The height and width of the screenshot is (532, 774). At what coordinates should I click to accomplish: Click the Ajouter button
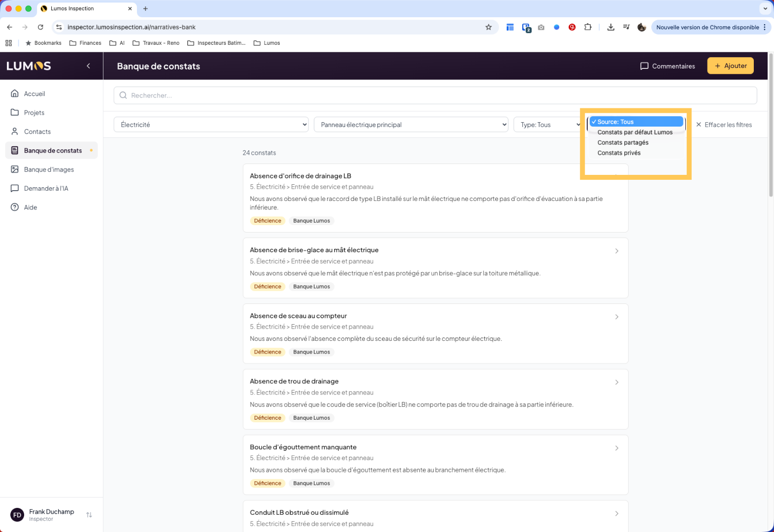730,66
